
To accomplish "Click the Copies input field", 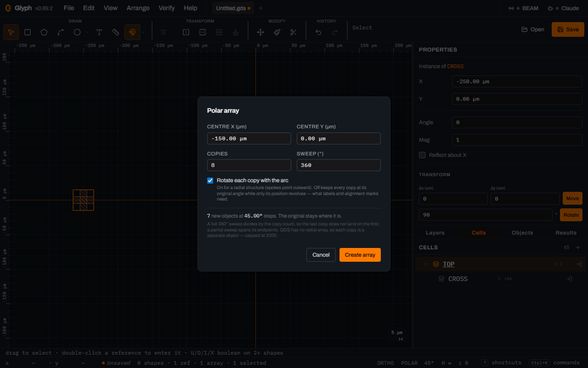I will tap(249, 165).
